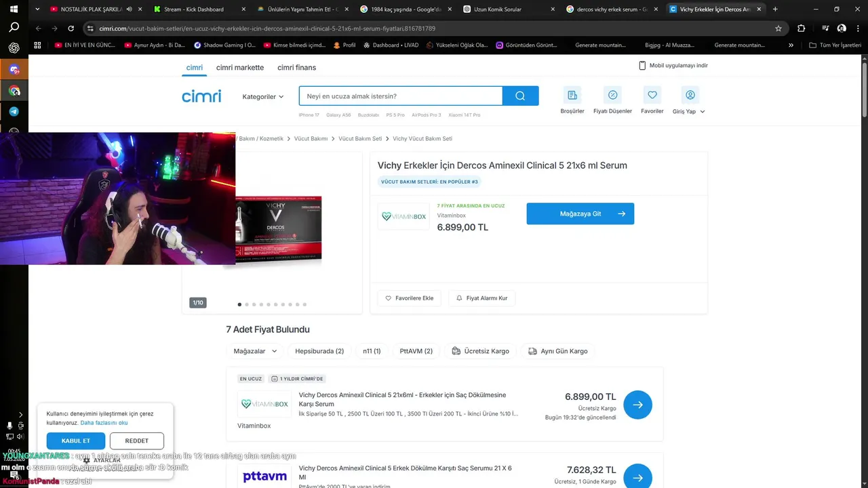Open new browser tab plus button
868x488 pixels.
tap(775, 9)
